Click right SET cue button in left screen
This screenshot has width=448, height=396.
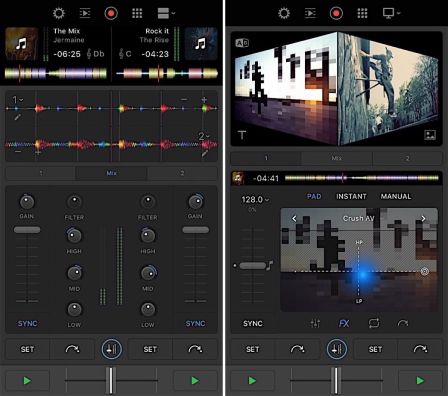[150, 349]
